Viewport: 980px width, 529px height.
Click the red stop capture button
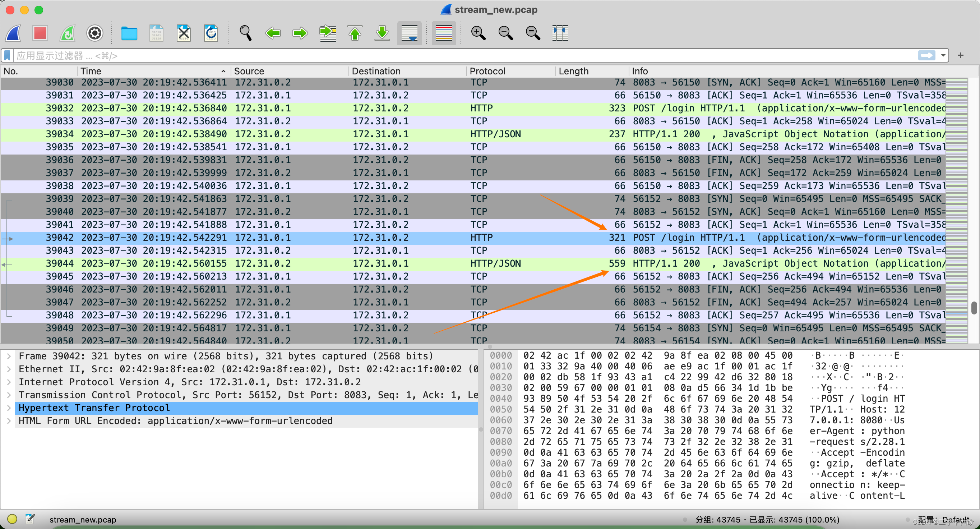[x=40, y=33]
